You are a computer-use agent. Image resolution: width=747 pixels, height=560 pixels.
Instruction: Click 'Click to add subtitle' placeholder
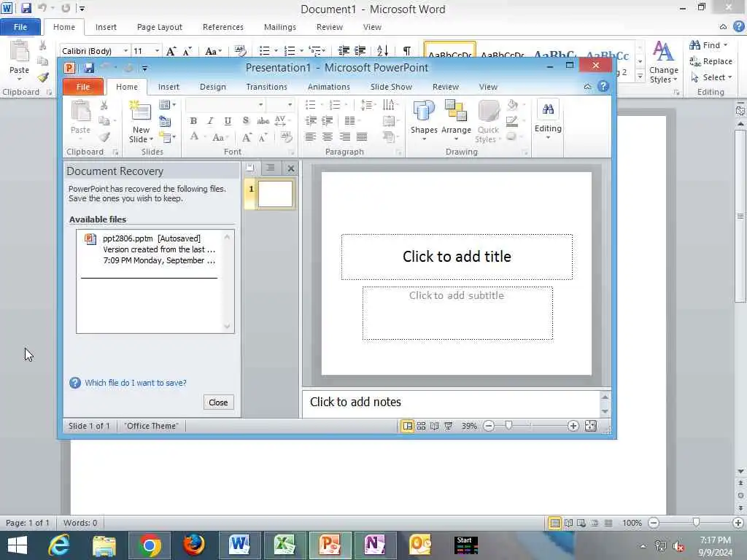[457, 313]
